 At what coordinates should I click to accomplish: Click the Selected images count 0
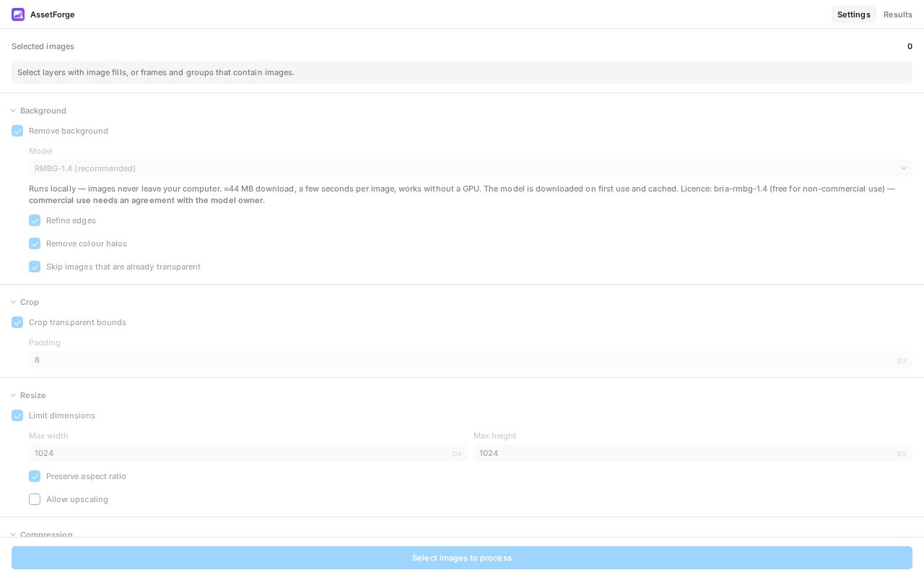(910, 46)
